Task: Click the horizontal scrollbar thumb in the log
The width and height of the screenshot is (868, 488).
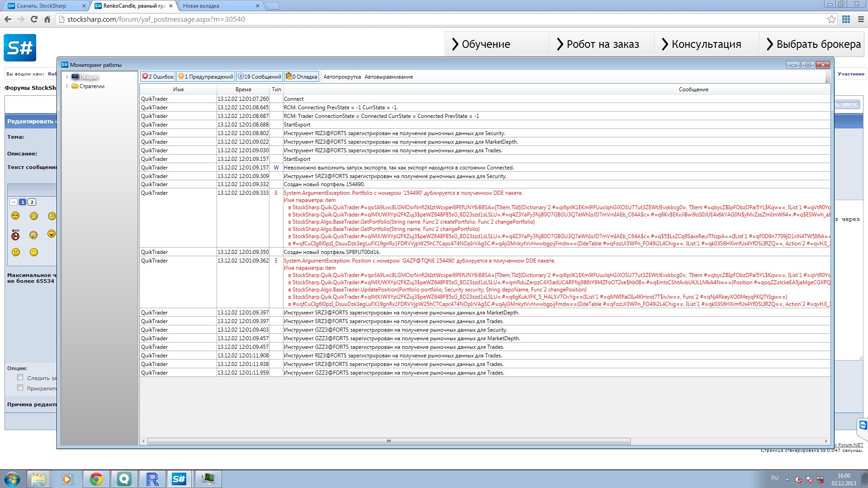Action: coord(388,441)
